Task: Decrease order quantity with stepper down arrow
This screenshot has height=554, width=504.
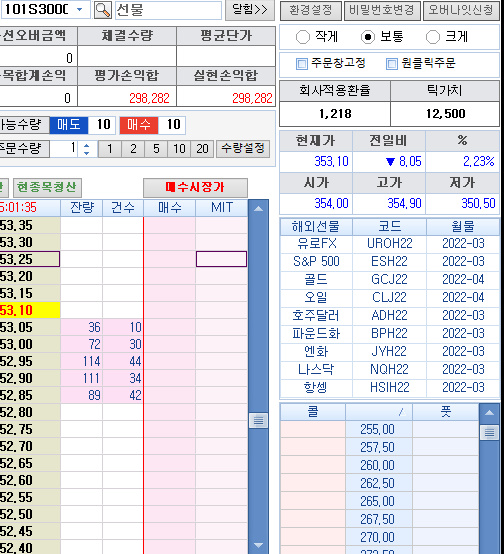Action: click(86, 153)
